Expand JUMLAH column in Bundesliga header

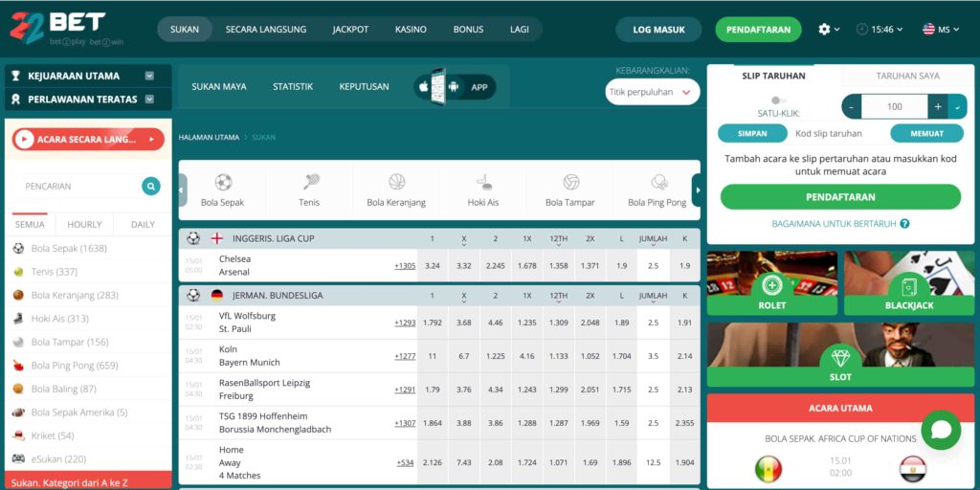coord(653,301)
